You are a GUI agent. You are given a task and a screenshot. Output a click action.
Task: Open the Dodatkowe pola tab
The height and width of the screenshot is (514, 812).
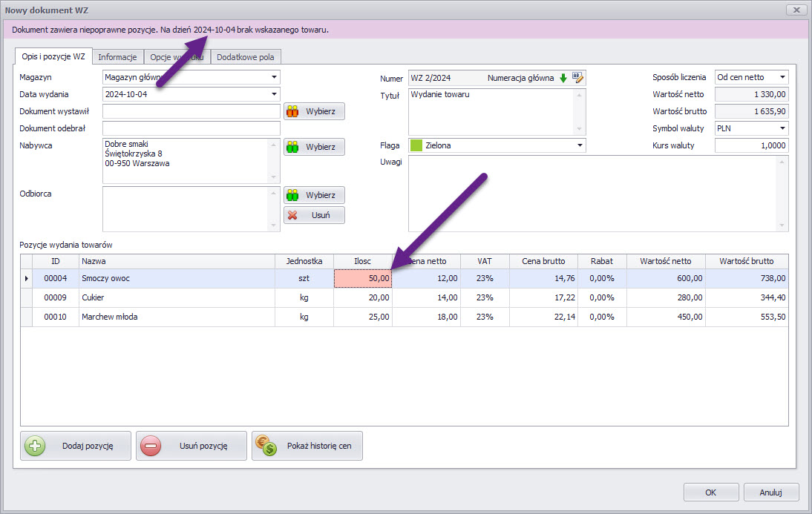click(x=245, y=57)
